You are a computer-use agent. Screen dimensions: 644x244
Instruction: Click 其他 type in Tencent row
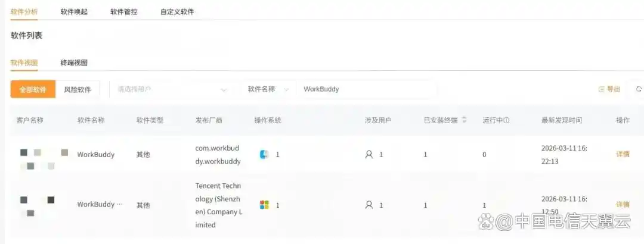click(143, 205)
